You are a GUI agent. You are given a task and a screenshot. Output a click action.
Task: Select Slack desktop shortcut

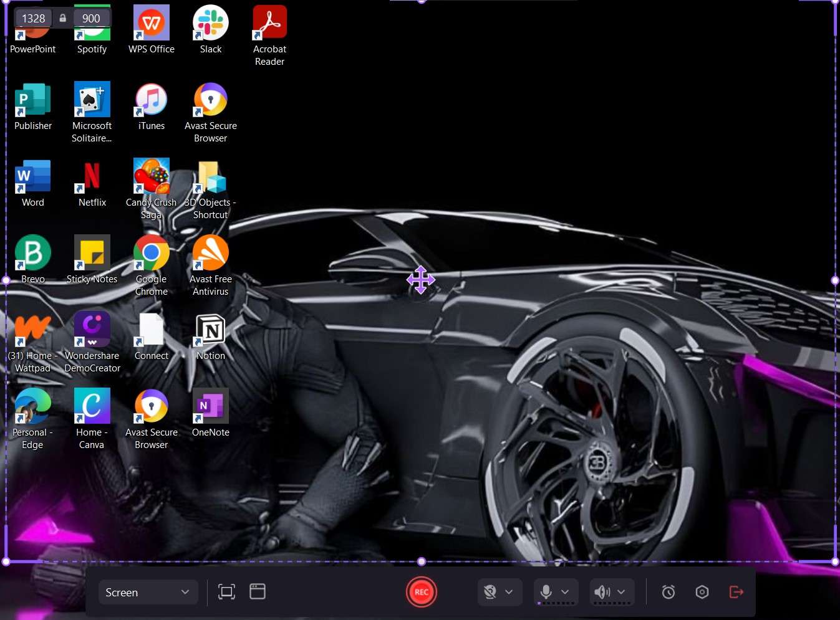click(211, 30)
